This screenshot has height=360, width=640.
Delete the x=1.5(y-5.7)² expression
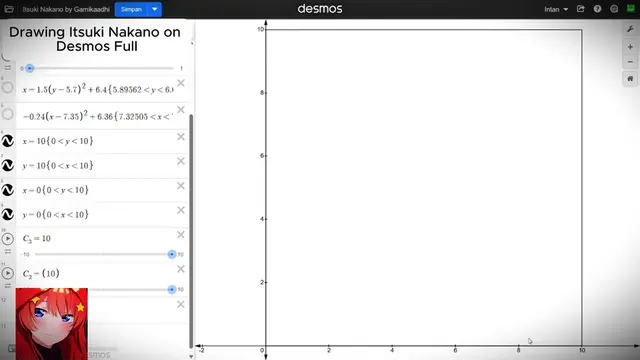click(x=181, y=83)
